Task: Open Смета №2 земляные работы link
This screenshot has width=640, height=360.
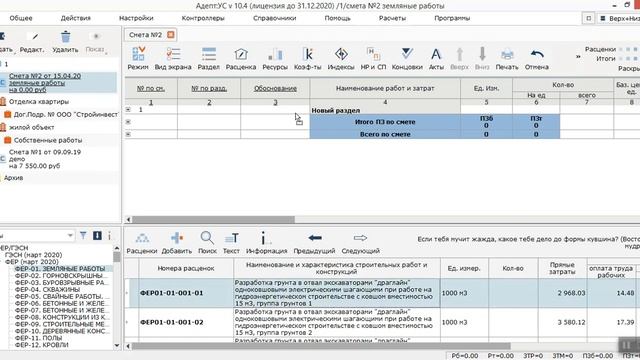Action: pyautogui.click(x=44, y=82)
